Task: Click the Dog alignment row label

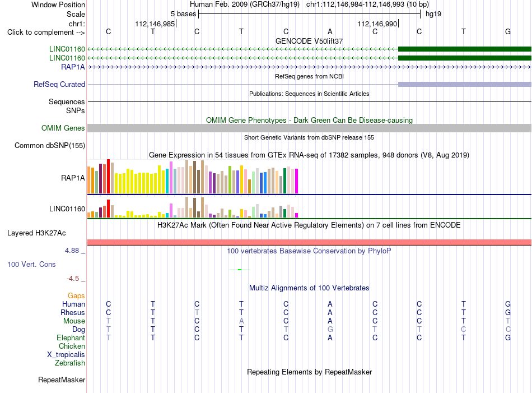Action: [x=79, y=330]
